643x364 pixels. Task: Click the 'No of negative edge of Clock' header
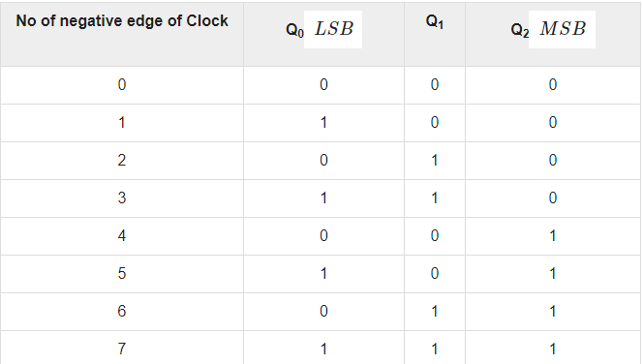tap(122, 21)
